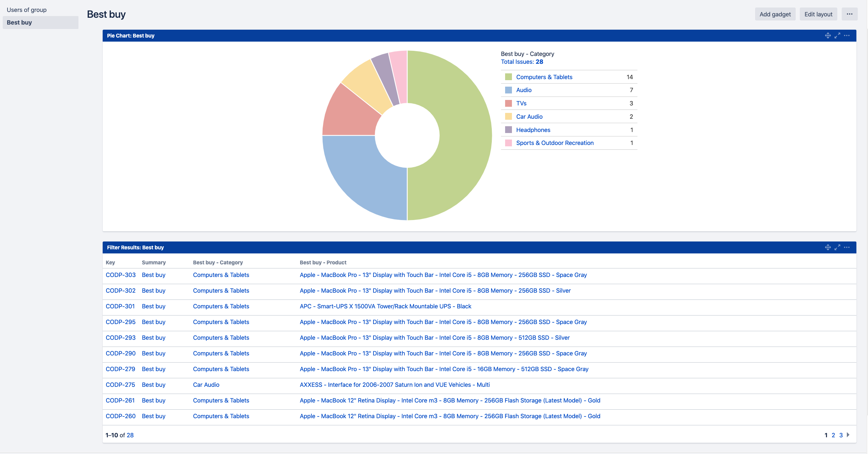
Task: Open issue CODP-301
Action: point(120,306)
